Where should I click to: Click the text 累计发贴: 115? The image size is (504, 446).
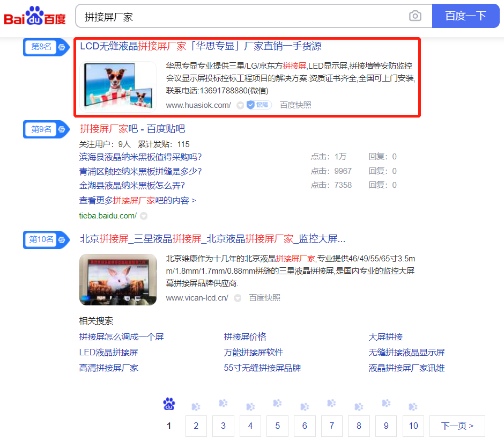point(164,144)
